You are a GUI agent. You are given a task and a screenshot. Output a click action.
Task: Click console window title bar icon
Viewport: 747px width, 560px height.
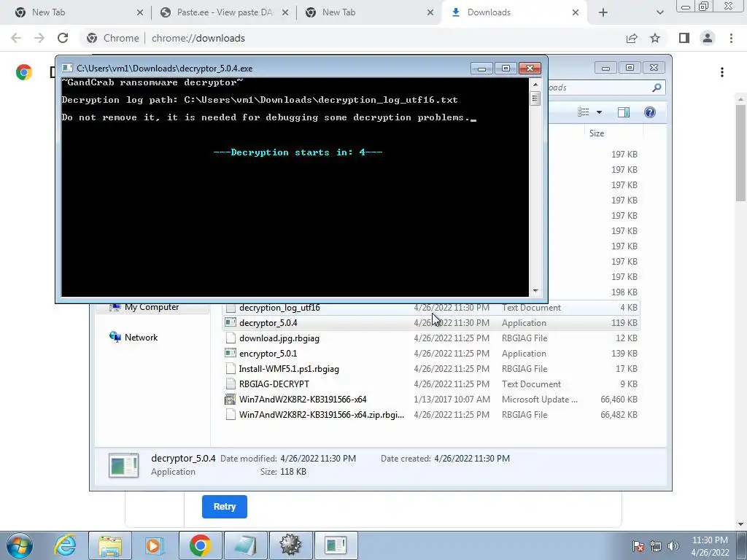click(x=68, y=68)
